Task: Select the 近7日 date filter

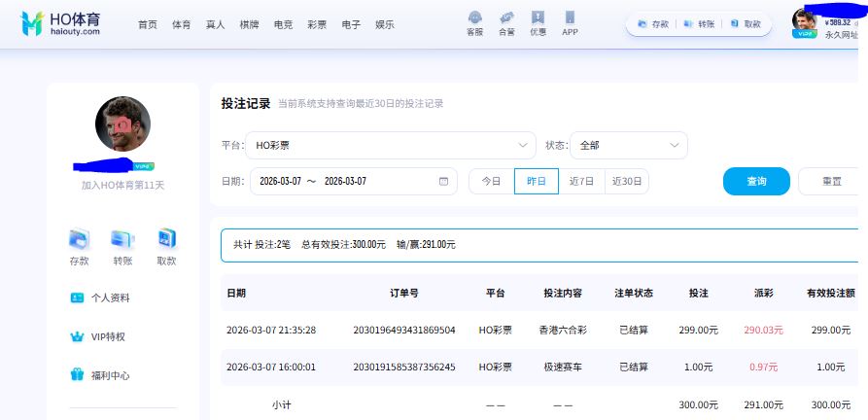Action: tap(581, 182)
